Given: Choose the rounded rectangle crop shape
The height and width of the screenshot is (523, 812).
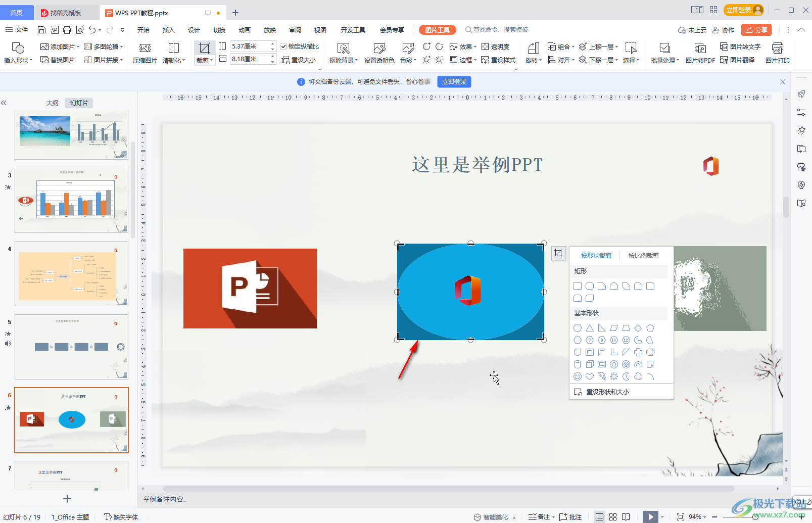Looking at the screenshot, I should tap(590, 286).
